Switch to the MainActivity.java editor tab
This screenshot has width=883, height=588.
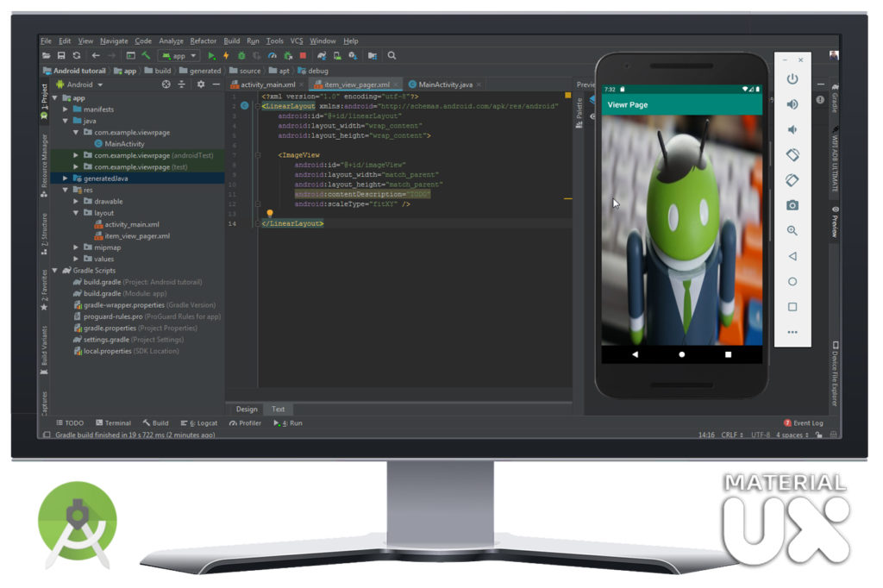[x=445, y=84]
